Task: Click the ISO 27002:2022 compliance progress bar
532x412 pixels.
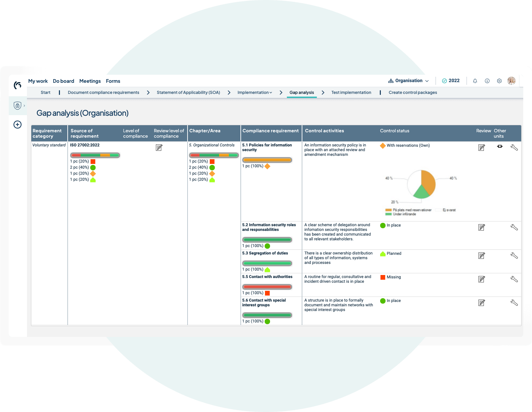Action: click(95, 155)
